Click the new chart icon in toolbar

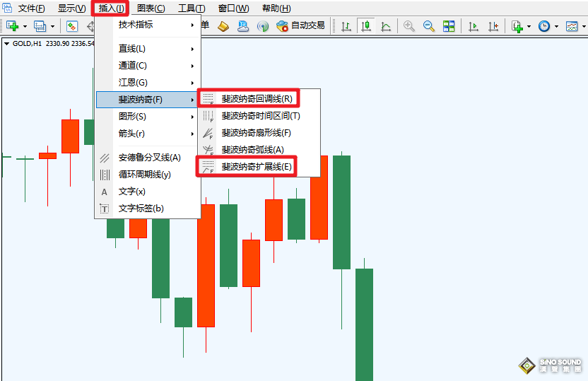point(12,26)
